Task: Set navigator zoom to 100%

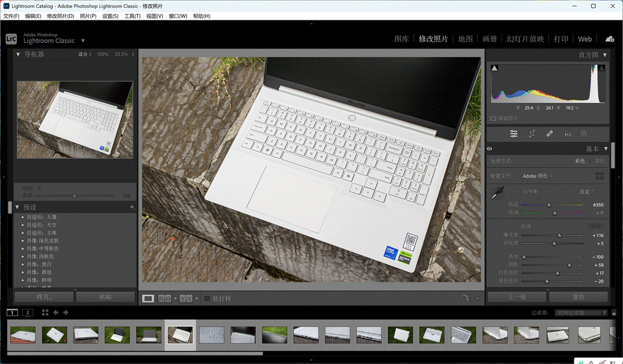Action: point(102,54)
